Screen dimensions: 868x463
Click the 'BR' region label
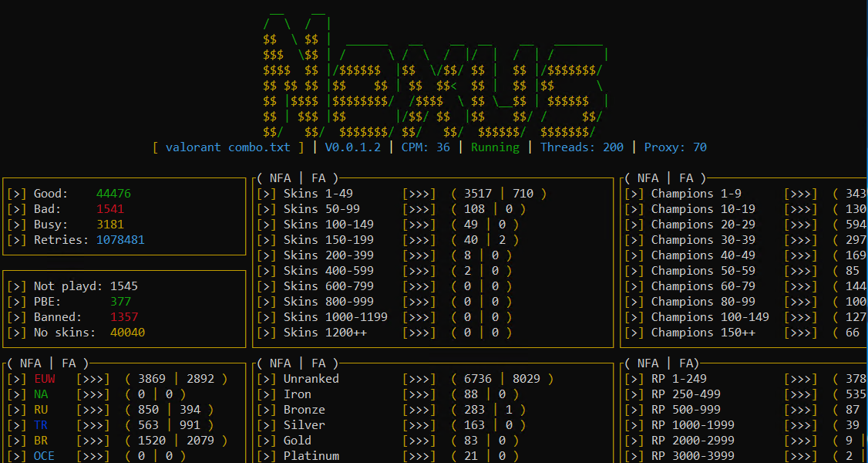click(41, 441)
